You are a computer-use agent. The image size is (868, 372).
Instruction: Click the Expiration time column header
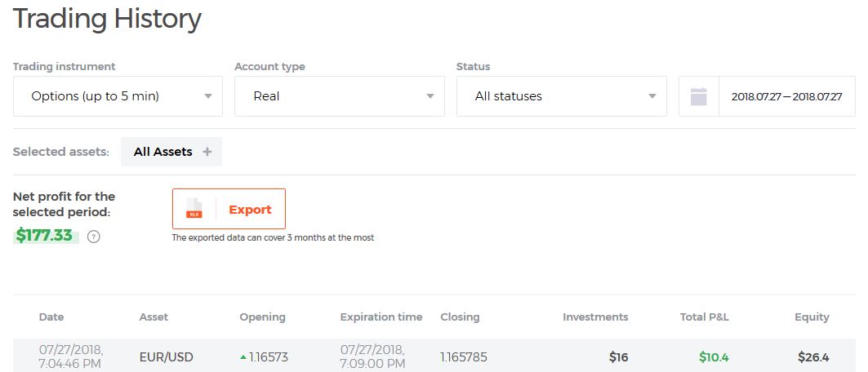click(x=381, y=317)
